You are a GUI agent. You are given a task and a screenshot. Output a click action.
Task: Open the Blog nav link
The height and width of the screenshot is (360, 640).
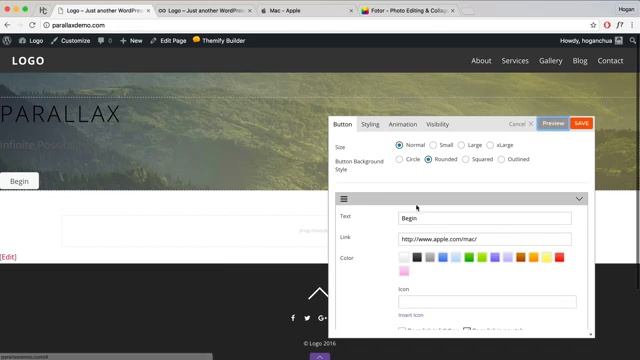[580, 60]
